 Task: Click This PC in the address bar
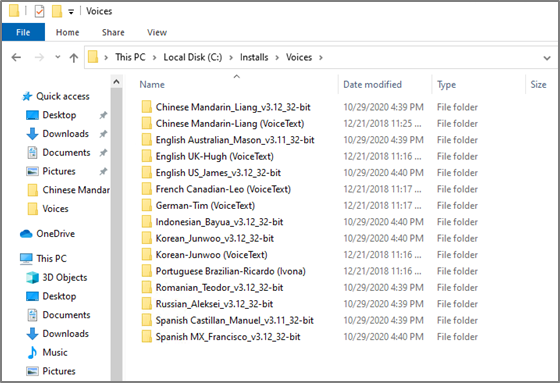pos(130,57)
